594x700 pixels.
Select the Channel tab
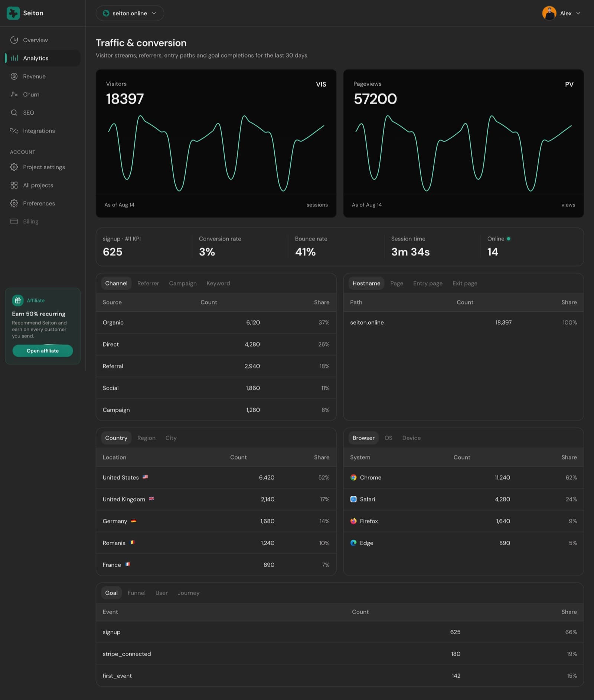click(x=116, y=284)
